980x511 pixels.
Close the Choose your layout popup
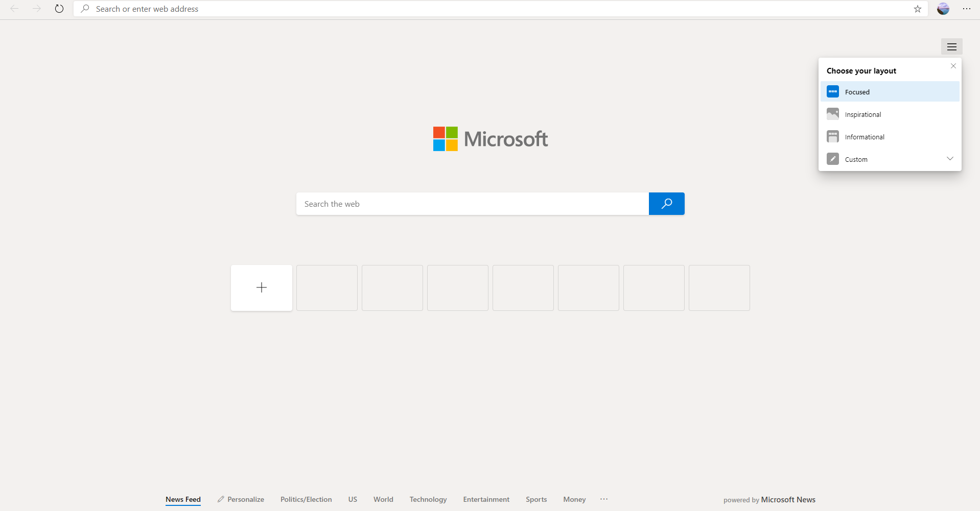click(x=953, y=66)
